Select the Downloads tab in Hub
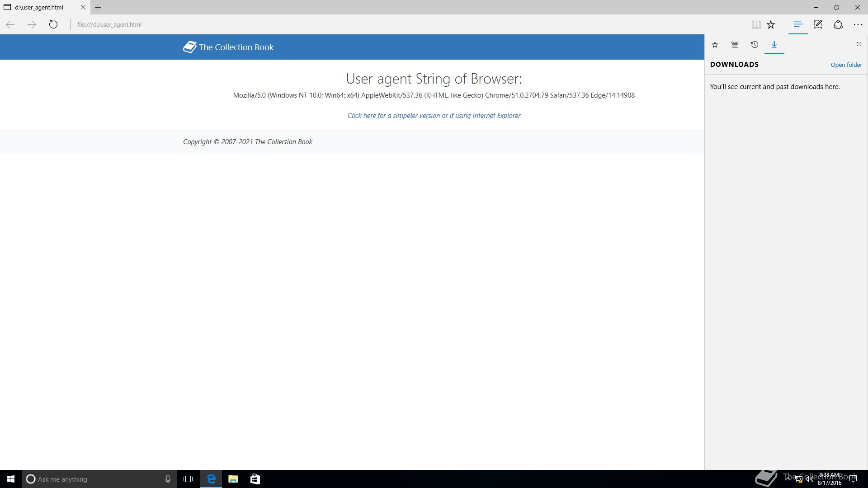The width and height of the screenshot is (868, 488). pyautogui.click(x=774, y=44)
